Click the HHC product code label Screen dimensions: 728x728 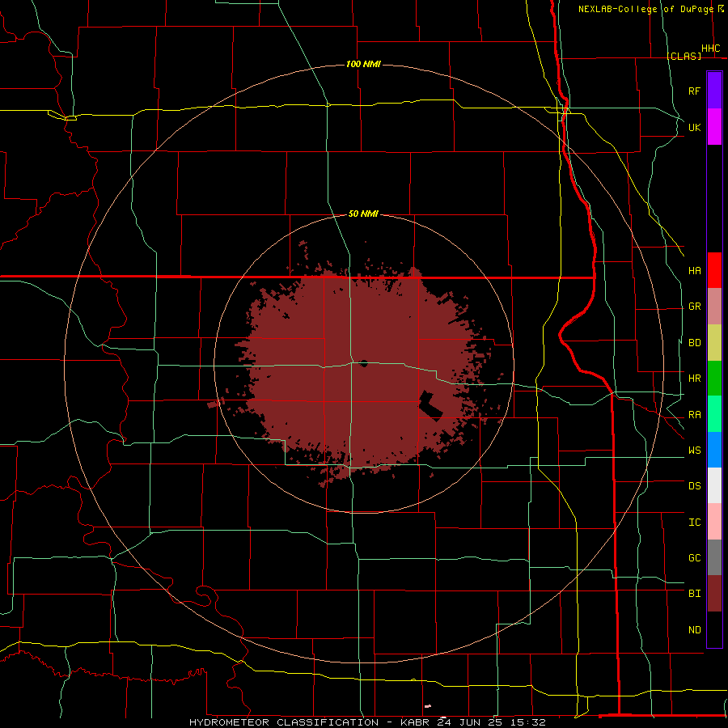coord(711,49)
